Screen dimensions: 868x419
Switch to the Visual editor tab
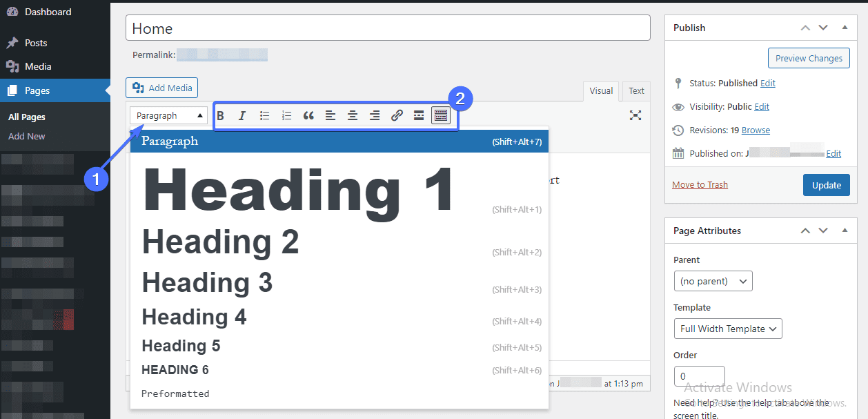pyautogui.click(x=601, y=91)
